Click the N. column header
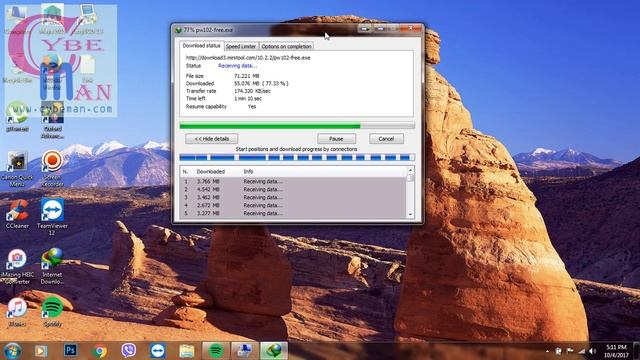Screen dimensions: 640x360 coord(185,171)
